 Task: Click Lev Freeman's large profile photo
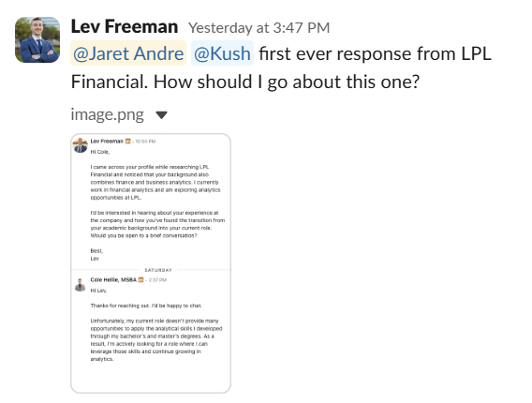[37, 39]
